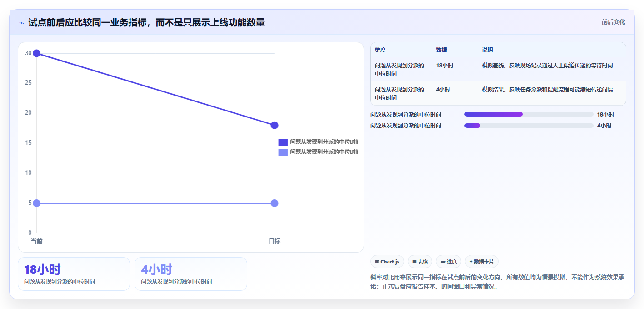This screenshot has width=644, height=309.
Task: Click the y-axis tick label 0
Action: 30,233
